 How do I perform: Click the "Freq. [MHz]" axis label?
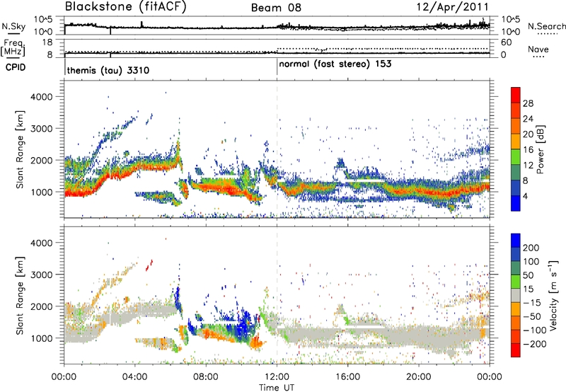13,47
